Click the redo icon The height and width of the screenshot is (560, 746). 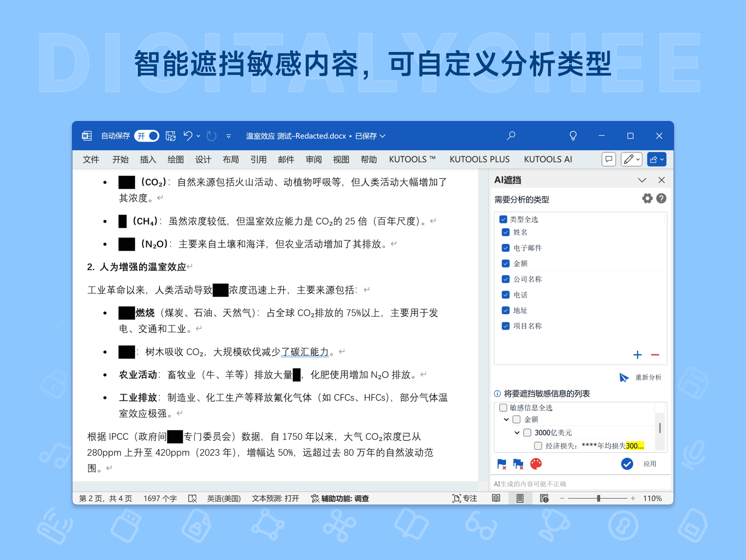pos(211,136)
